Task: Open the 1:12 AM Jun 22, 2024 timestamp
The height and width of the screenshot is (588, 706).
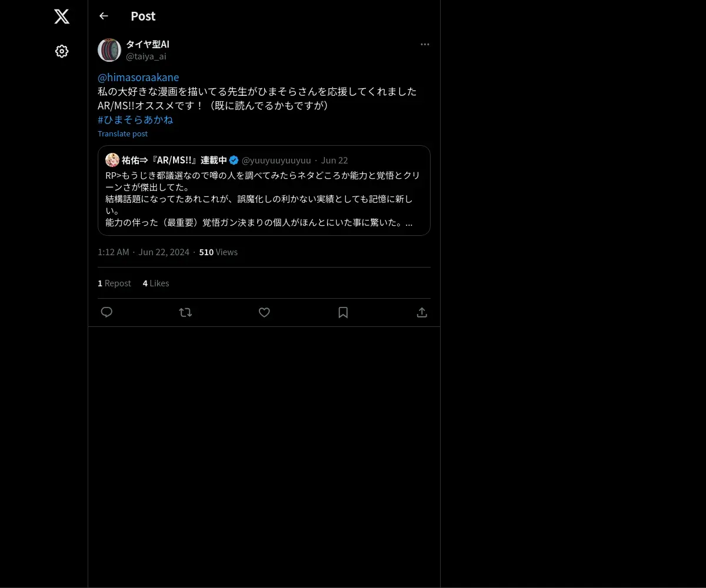Action: [x=144, y=252]
